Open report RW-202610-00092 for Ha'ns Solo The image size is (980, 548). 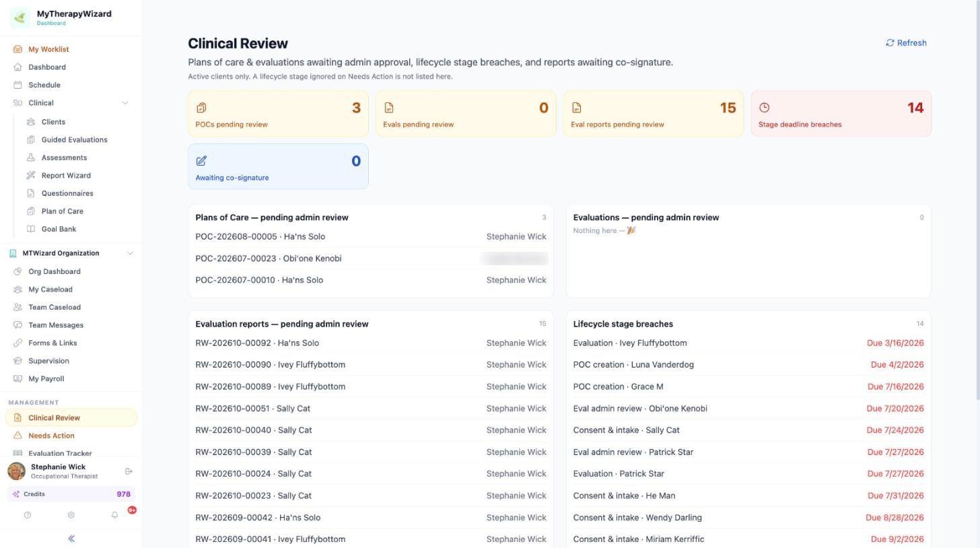[x=371, y=343]
